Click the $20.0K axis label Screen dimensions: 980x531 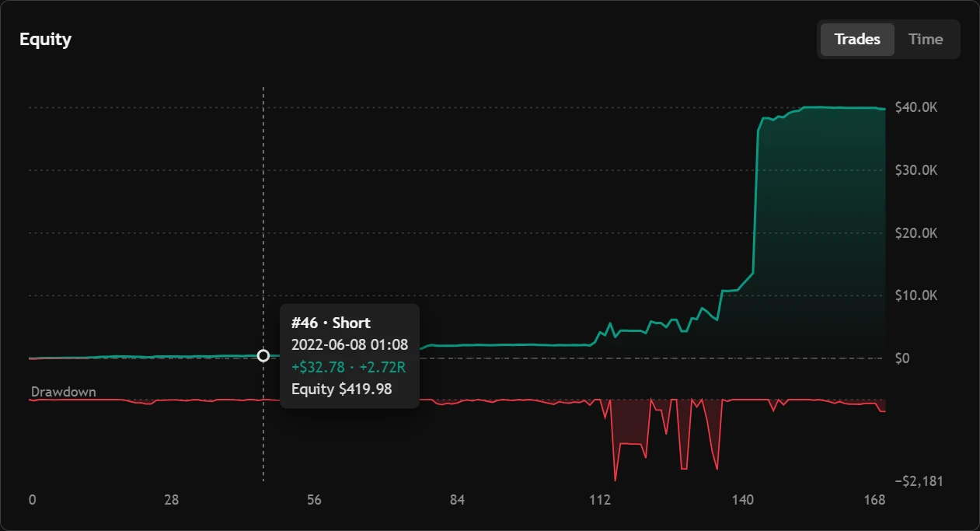(916, 233)
